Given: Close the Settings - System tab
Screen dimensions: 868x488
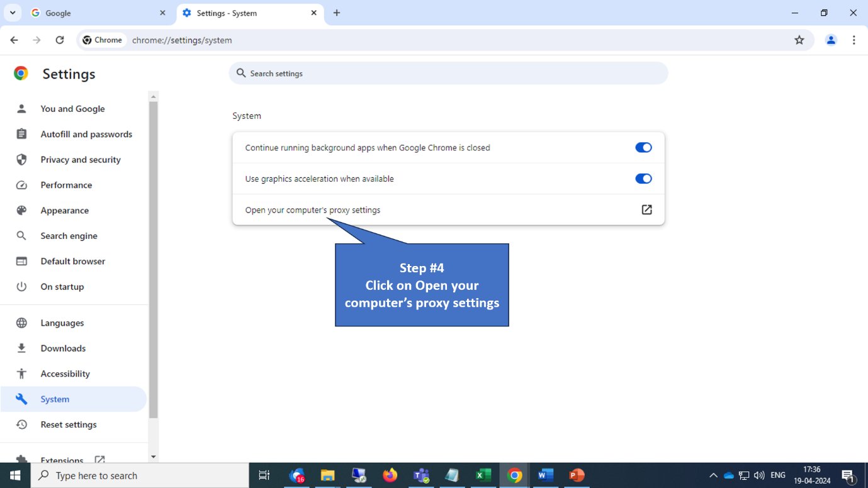Looking at the screenshot, I should 313,13.
